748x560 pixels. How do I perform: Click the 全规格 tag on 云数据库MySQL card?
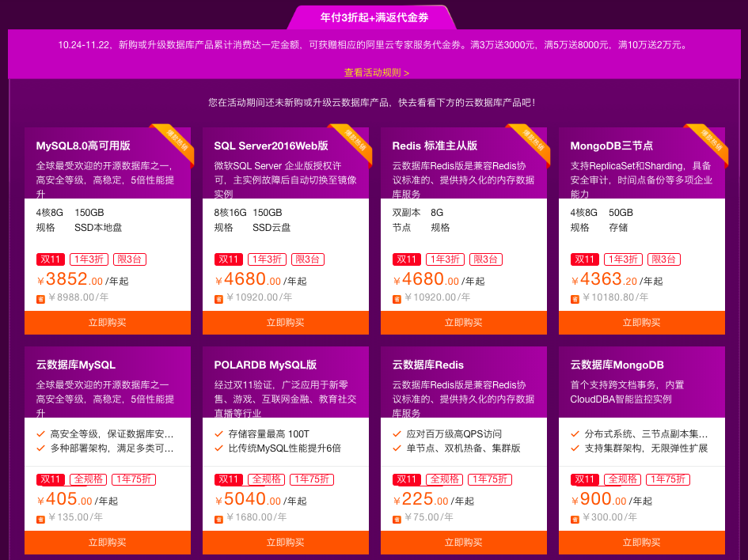(x=88, y=479)
